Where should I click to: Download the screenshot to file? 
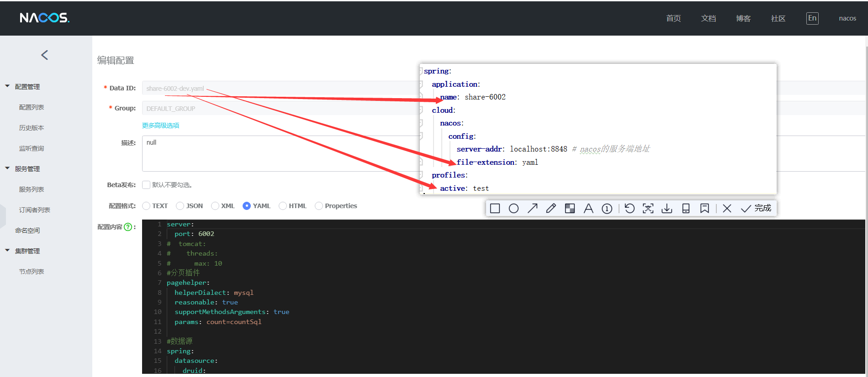click(x=667, y=209)
